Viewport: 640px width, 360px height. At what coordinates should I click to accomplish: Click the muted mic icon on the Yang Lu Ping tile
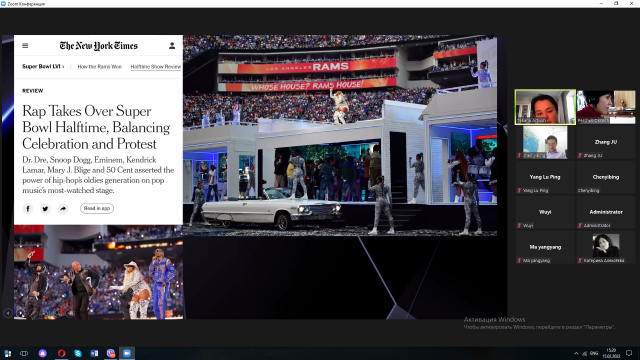click(x=519, y=191)
